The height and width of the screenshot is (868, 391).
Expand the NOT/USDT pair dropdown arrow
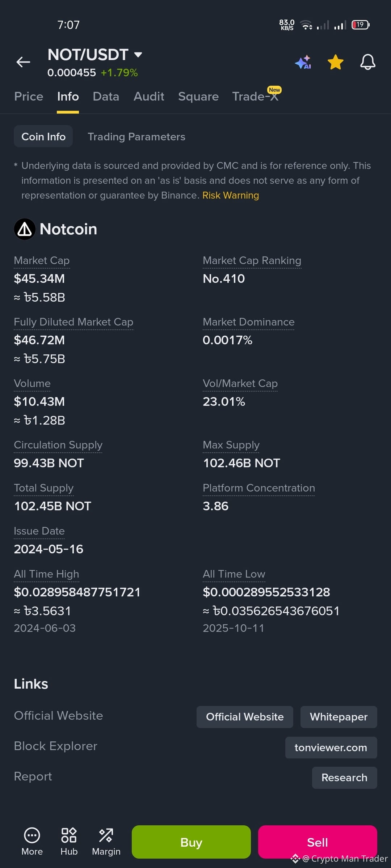pyautogui.click(x=138, y=55)
